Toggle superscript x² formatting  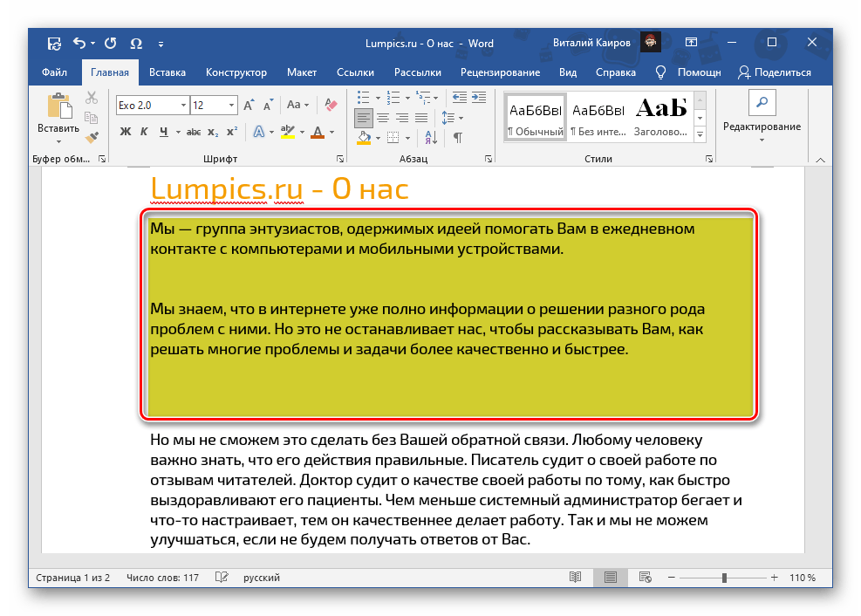tap(232, 132)
